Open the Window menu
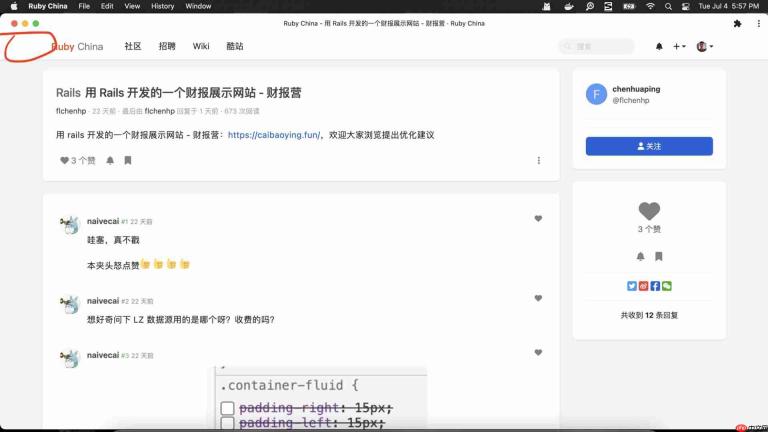768x432 pixels. pyautogui.click(x=198, y=6)
